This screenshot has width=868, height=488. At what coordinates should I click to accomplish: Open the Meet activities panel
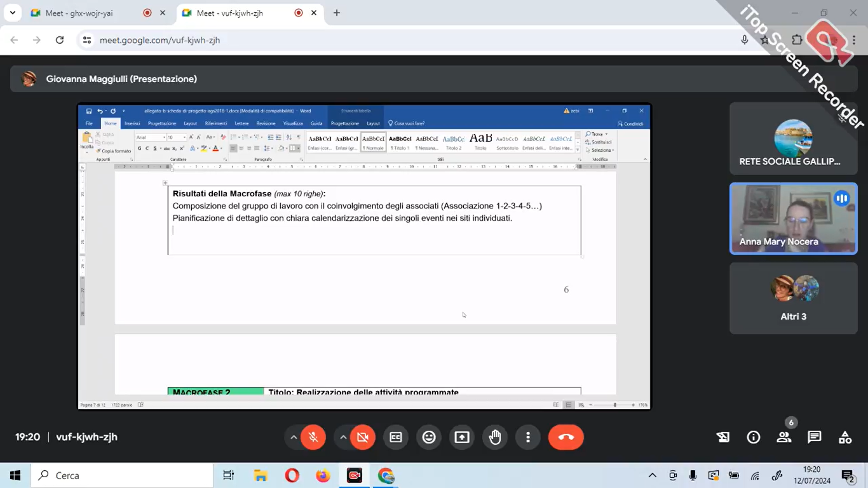845,437
